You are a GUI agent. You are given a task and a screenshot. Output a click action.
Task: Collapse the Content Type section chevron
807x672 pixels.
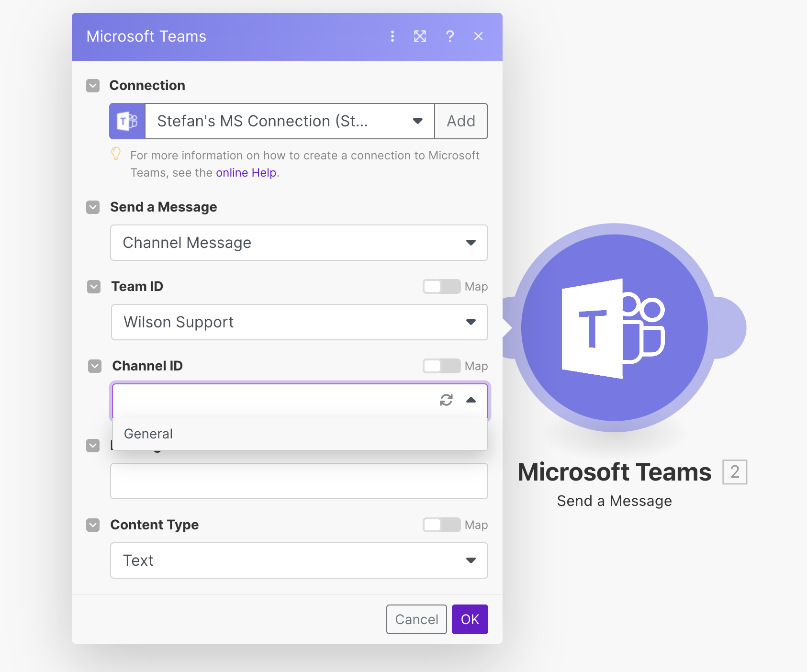93,525
